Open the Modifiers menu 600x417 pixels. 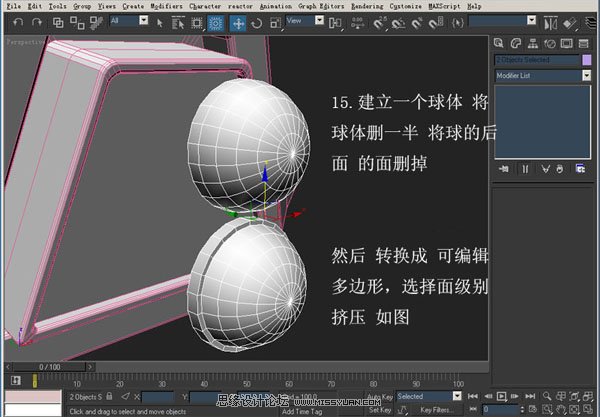click(x=166, y=6)
